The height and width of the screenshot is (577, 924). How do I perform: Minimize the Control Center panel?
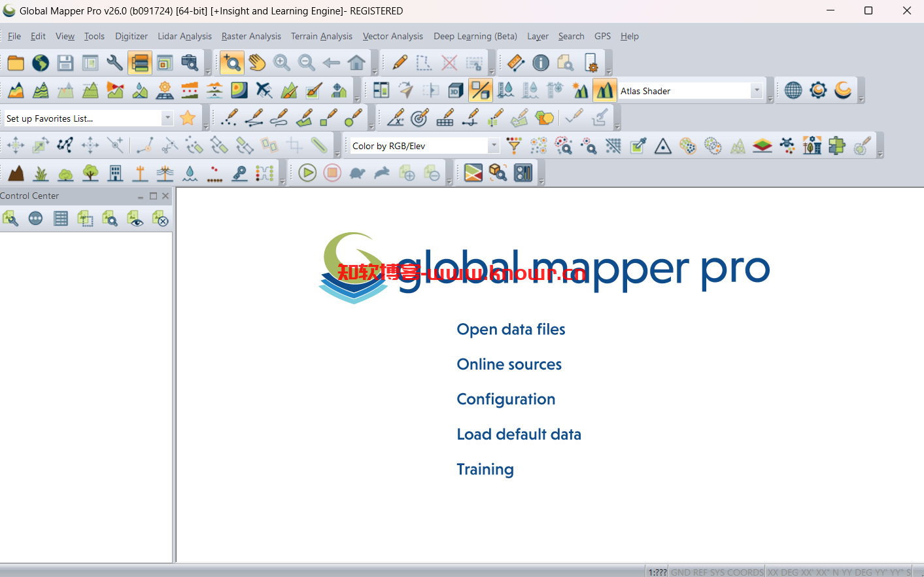[141, 196]
